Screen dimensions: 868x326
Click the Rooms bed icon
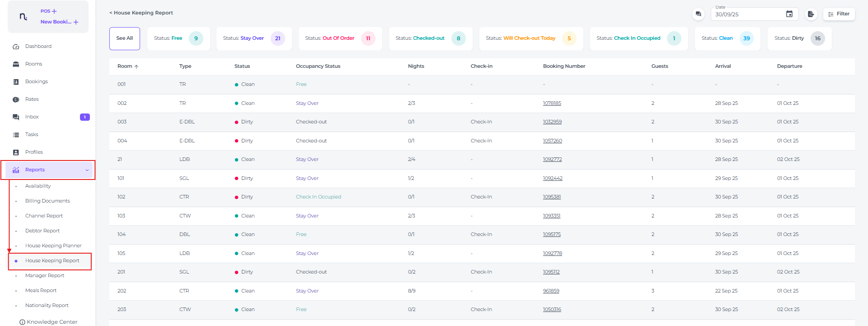pos(16,64)
